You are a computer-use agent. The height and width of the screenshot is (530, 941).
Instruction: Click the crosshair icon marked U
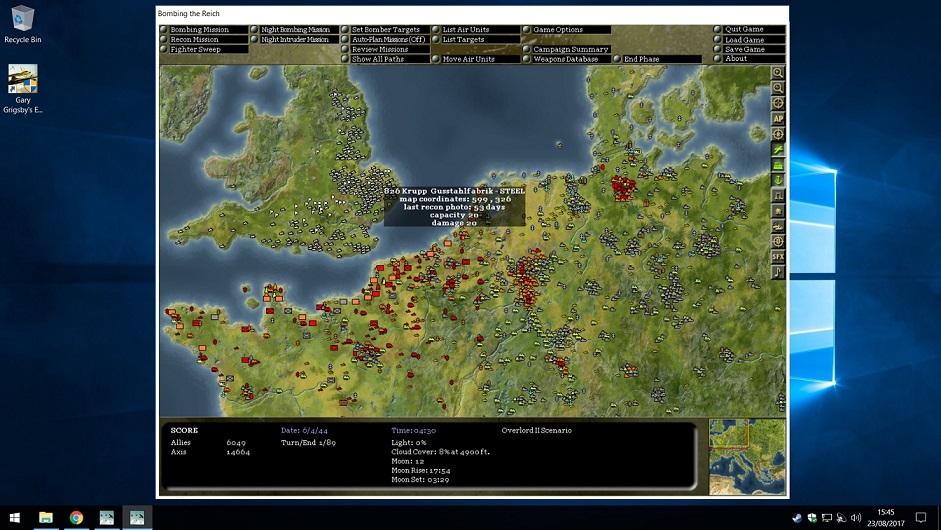tap(778, 241)
